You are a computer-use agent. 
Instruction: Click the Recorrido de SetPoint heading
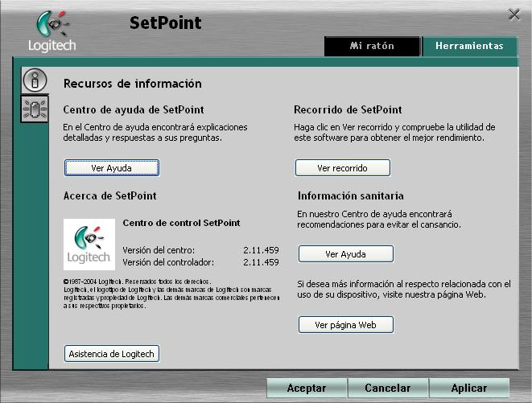click(x=348, y=110)
